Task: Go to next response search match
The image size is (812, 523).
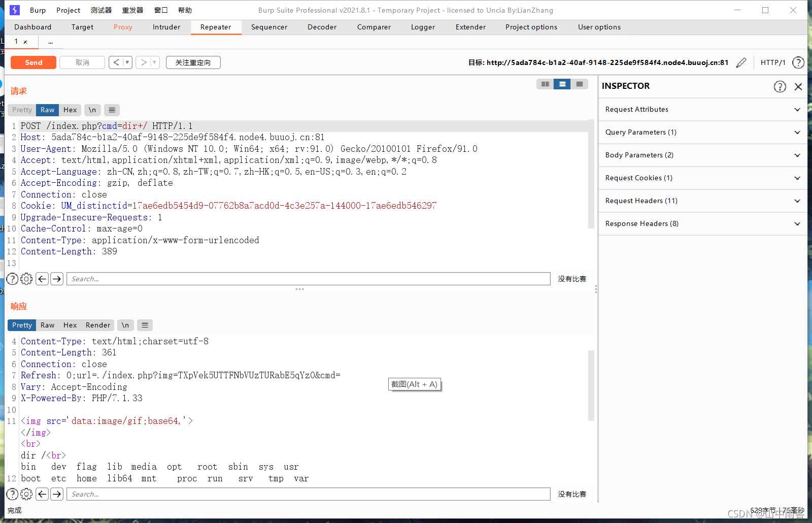Action: point(57,494)
